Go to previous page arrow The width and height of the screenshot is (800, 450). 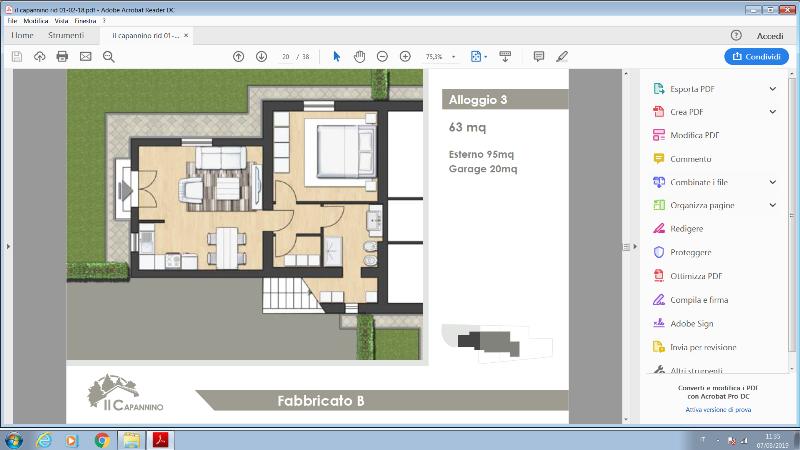coord(238,57)
